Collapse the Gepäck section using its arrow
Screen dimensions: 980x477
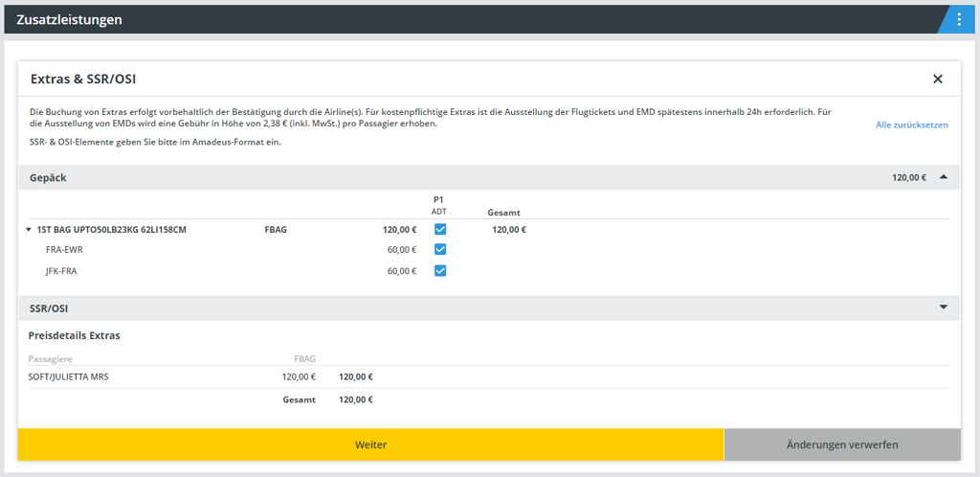click(x=943, y=177)
